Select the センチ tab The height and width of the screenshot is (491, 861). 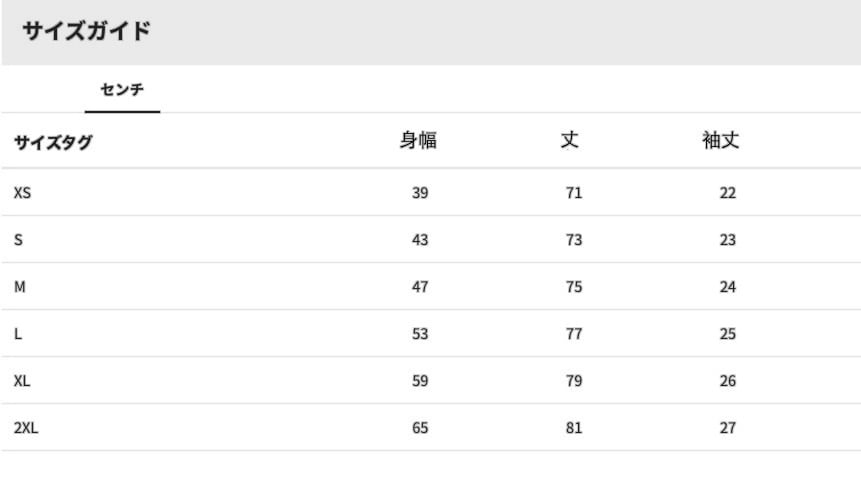[122, 90]
